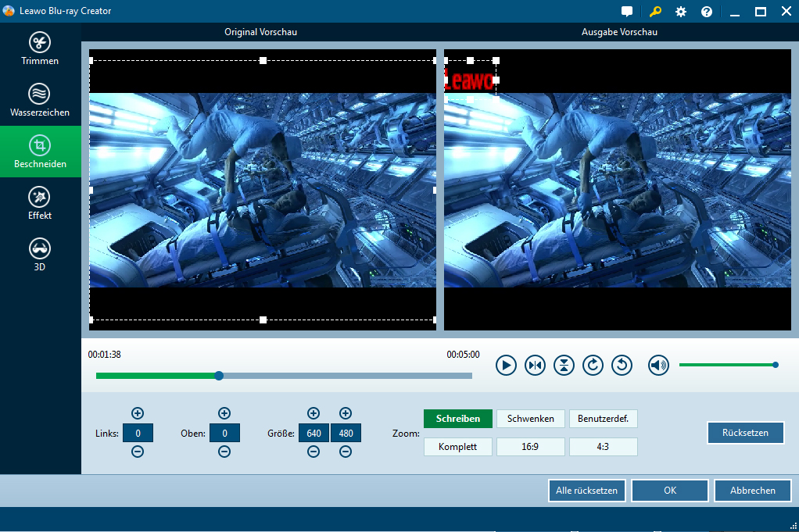
Task: Choose the 16:9 aspect ratio option
Action: 530,447
